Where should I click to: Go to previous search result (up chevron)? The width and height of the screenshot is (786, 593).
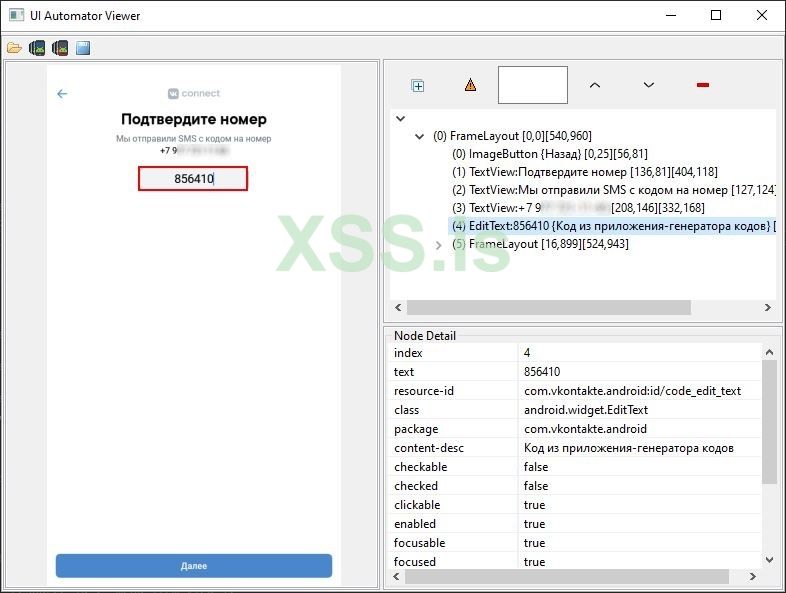click(x=595, y=85)
